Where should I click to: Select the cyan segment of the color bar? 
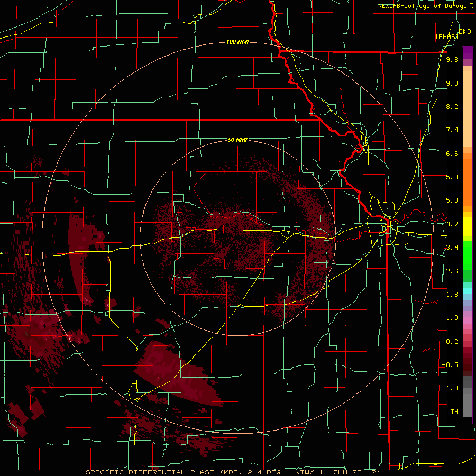tap(467, 291)
